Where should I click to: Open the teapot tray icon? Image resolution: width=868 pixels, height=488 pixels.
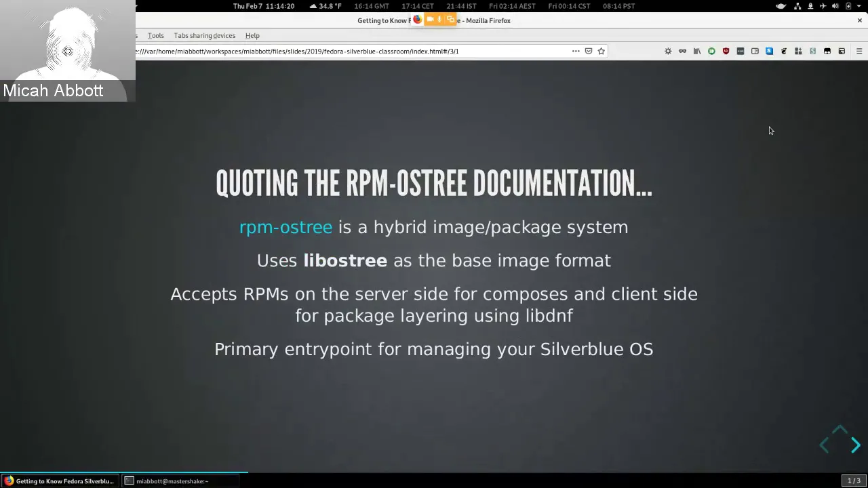click(781, 6)
